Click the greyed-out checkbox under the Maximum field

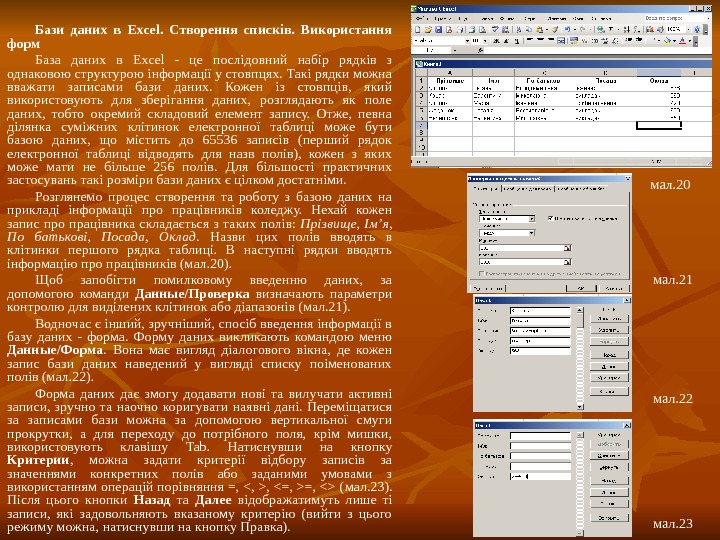point(481,273)
